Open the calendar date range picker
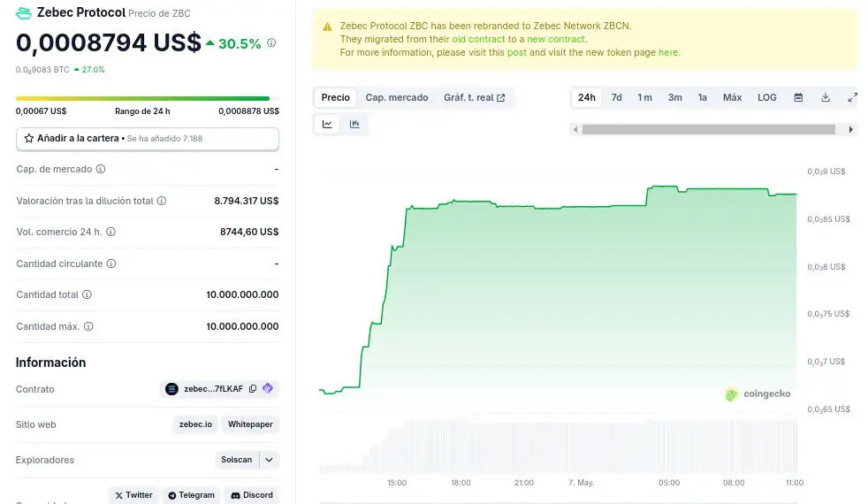Viewport: 868px width, 504px height. click(x=798, y=97)
